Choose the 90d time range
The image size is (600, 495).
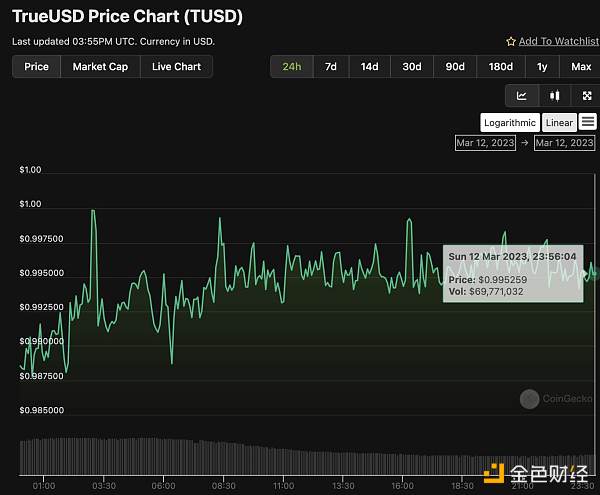[455, 67]
